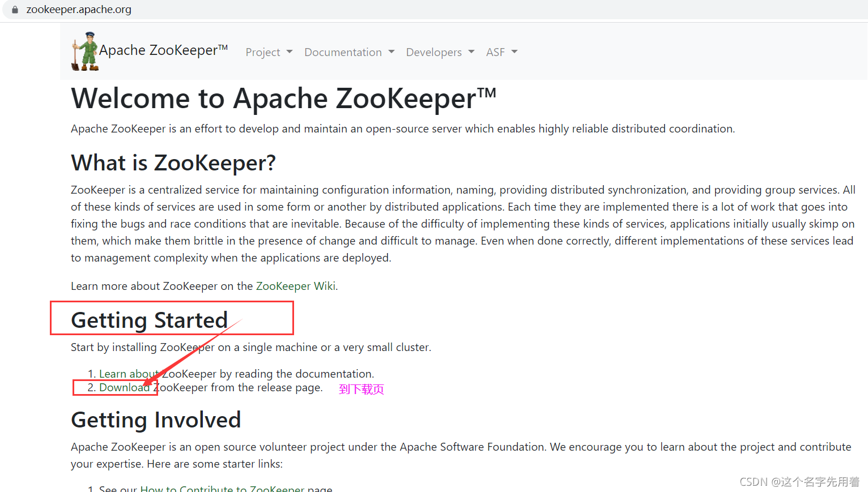Click the Welcome to Apache ZooKeeper heading
868x492 pixels.
point(283,99)
